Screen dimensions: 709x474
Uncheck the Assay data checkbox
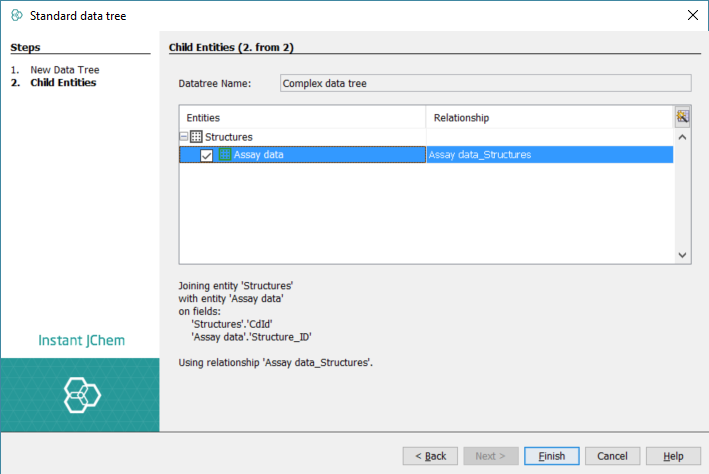(x=207, y=155)
